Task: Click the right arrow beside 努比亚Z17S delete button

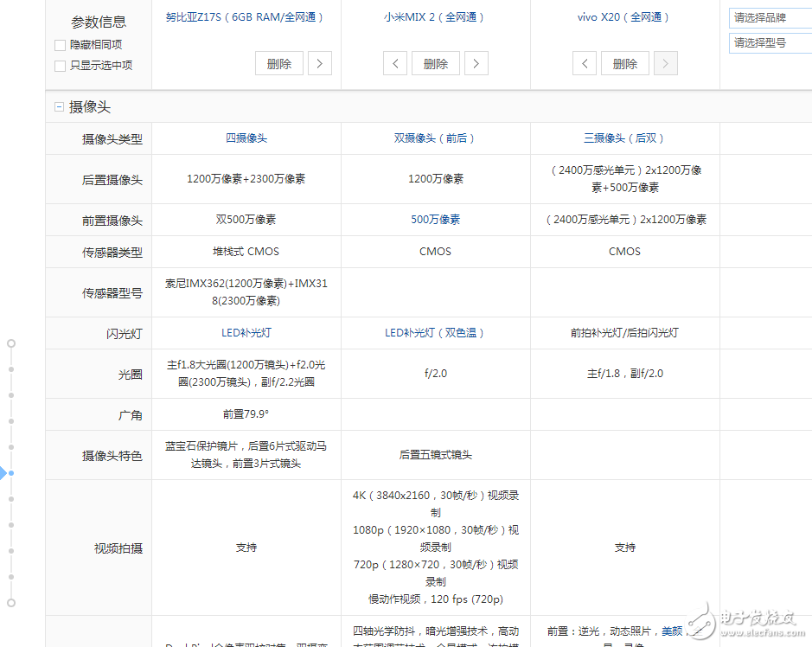Action: 320,62
